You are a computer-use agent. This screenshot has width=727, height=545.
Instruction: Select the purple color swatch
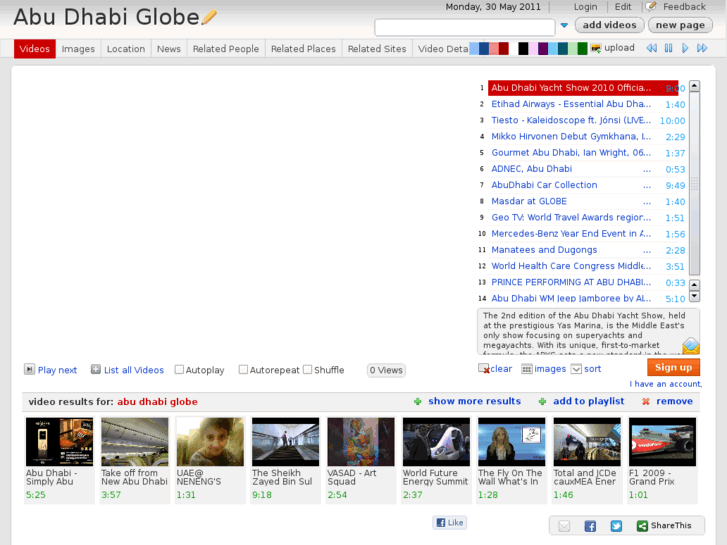click(x=543, y=49)
